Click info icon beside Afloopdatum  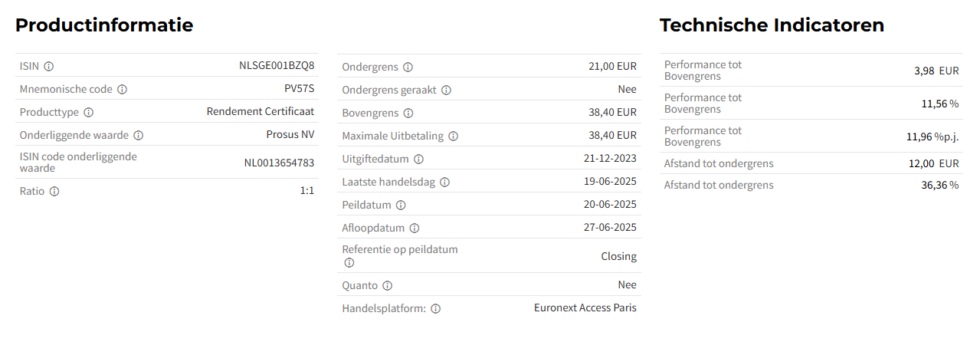(x=415, y=228)
